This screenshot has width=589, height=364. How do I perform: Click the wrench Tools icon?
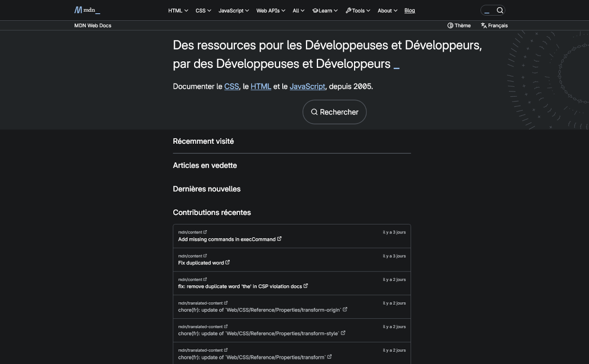click(x=348, y=10)
